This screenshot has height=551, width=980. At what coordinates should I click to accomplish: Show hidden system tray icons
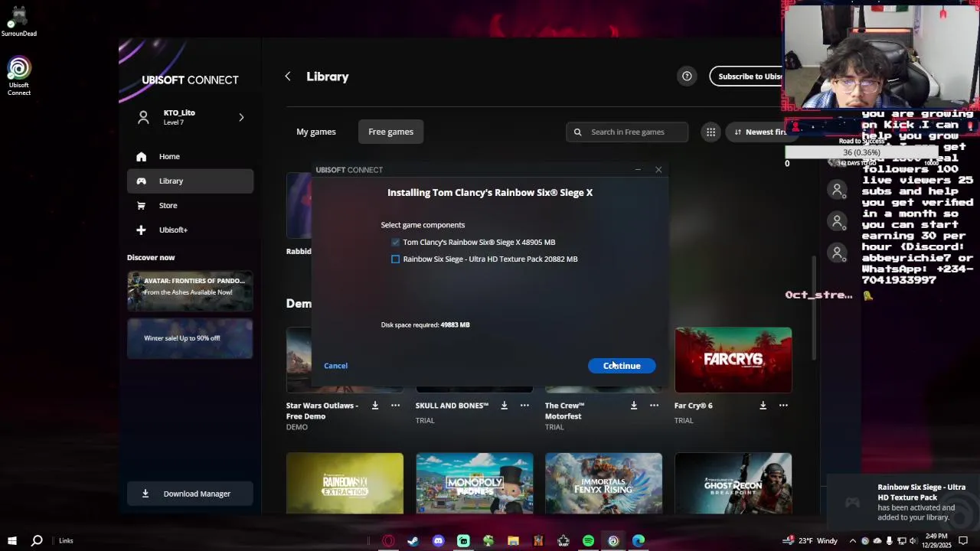pyautogui.click(x=853, y=541)
